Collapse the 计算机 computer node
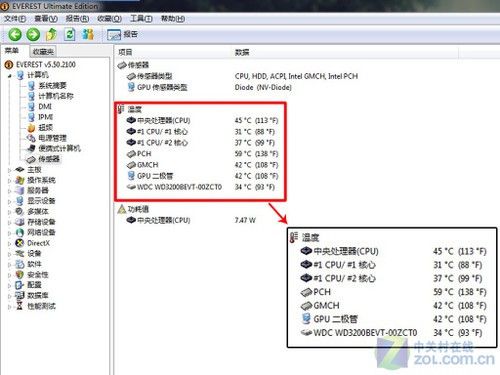Screen dimensions: 500x375 (x=9, y=75)
